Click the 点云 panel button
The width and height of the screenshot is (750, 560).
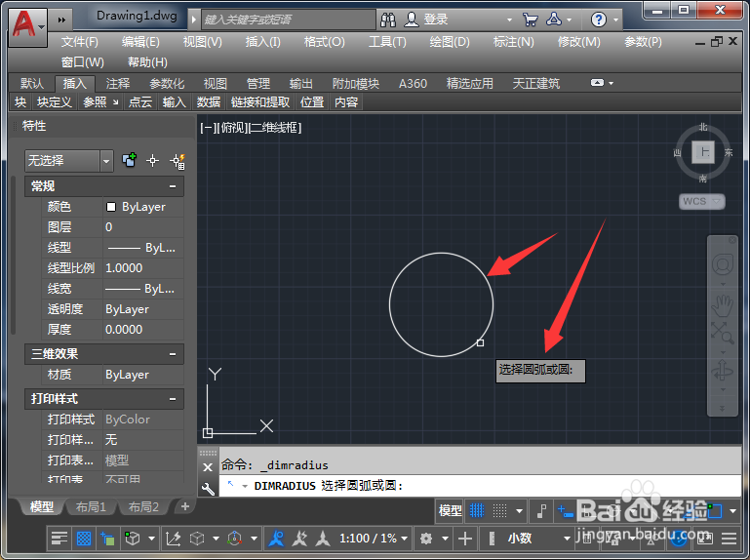coord(140,101)
